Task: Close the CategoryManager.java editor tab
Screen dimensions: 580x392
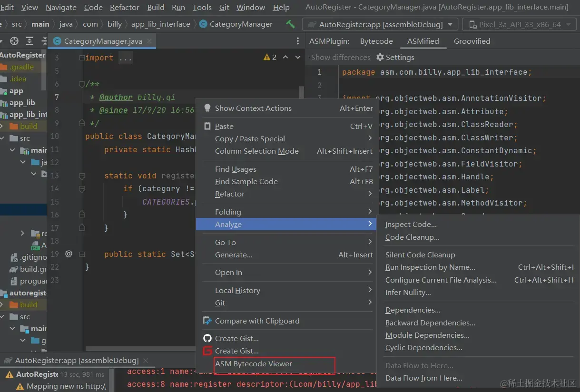Action: coord(150,41)
